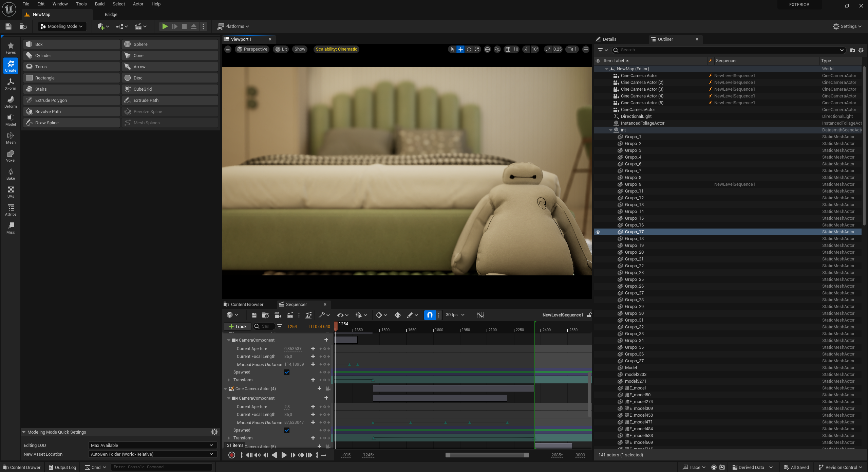Open the Modeling Mode dropdown
The width and height of the screenshot is (868, 472).
62,26
